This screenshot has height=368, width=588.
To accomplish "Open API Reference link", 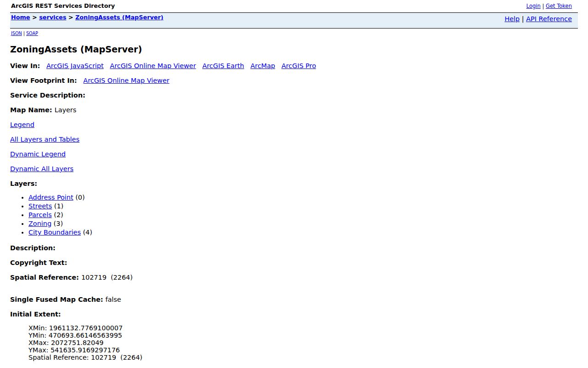I will (x=549, y=19).
